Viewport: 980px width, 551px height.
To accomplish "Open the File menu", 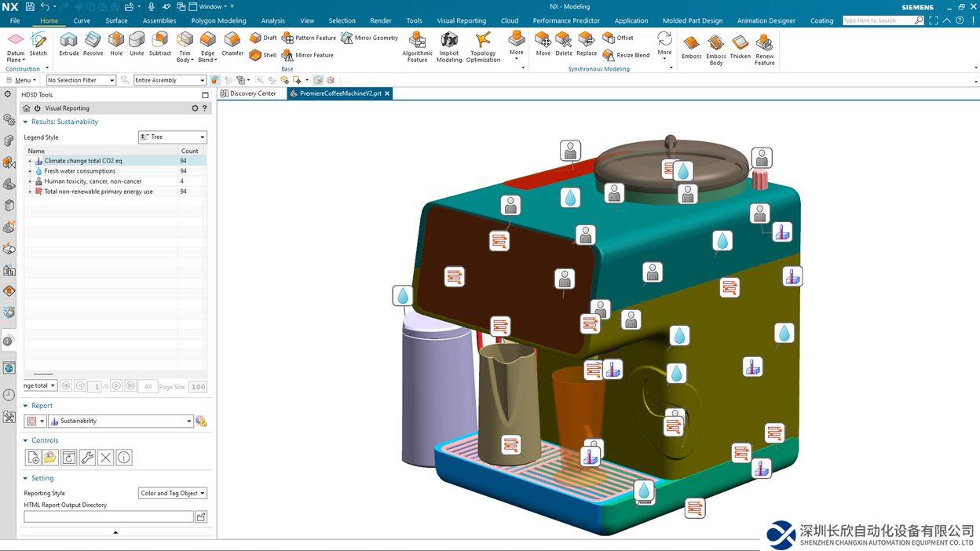I will 15,20.
